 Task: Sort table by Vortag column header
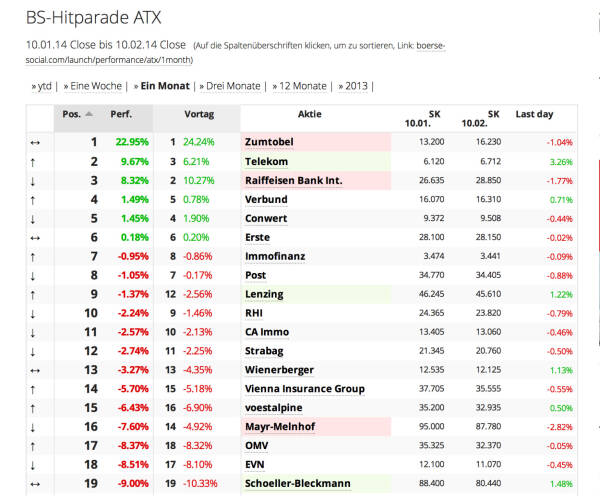tap(199, 114)
